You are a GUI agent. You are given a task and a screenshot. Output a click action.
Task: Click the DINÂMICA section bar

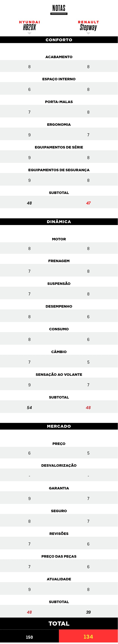(59, 222)
